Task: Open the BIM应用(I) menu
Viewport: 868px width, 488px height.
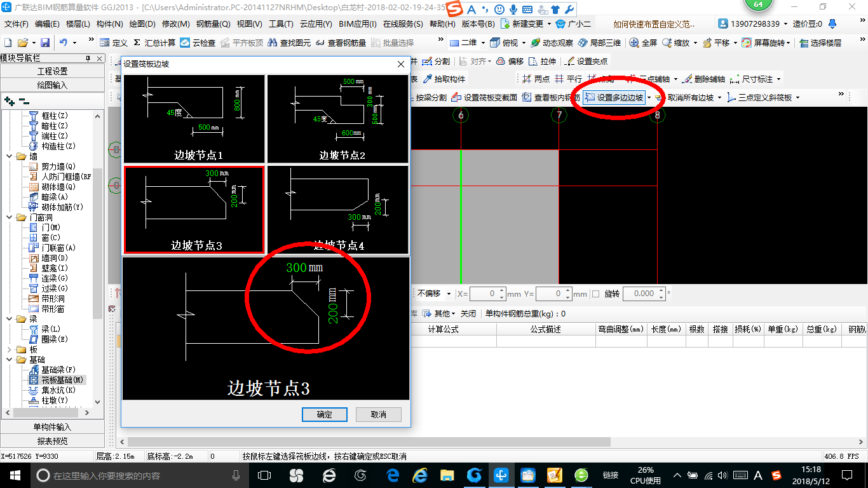Action: point(357,24)
